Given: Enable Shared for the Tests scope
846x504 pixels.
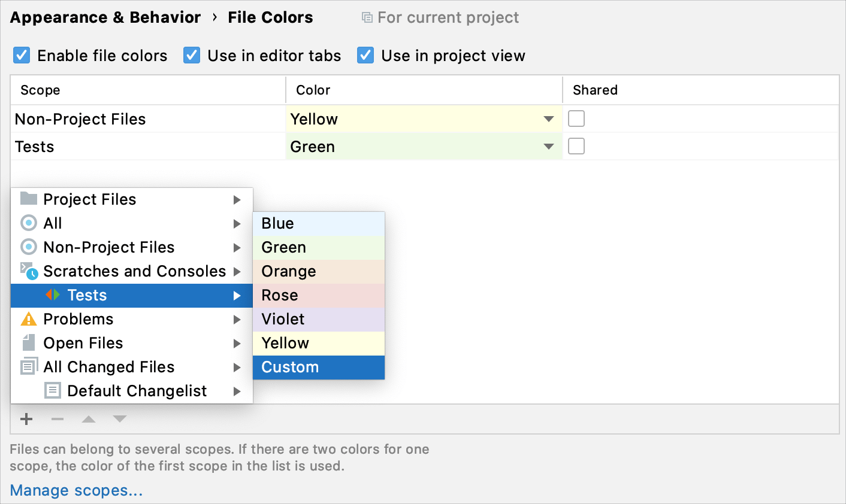Looking at the screenshot, I should [x=576, y=146].
